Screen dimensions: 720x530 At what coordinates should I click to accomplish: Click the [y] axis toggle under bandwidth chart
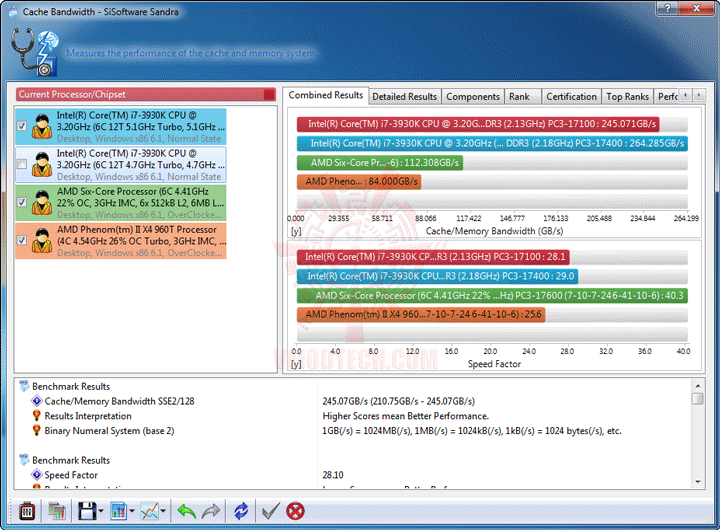click(296, 231)
